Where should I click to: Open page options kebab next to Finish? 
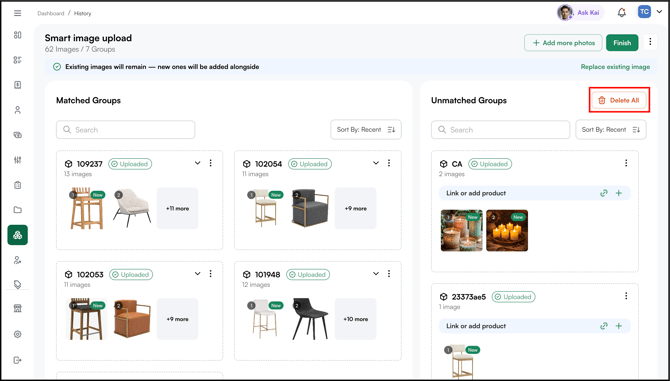point(650,42)
